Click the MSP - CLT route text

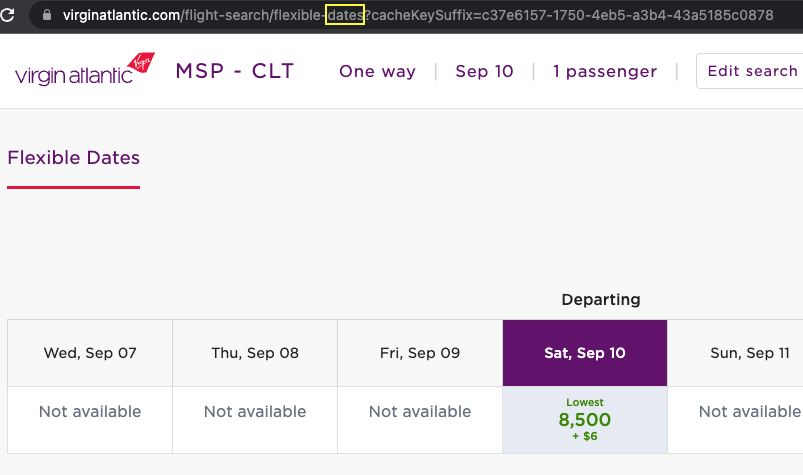[x=235, y=71]
